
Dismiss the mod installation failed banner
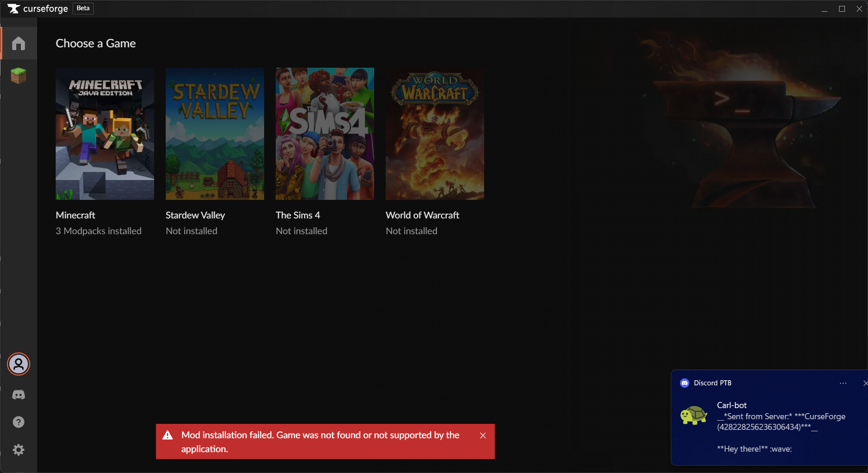coord(483,435)
